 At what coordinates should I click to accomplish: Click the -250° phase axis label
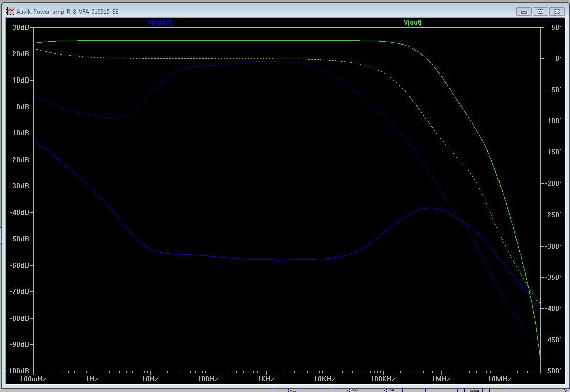click(x=554, y=215)
